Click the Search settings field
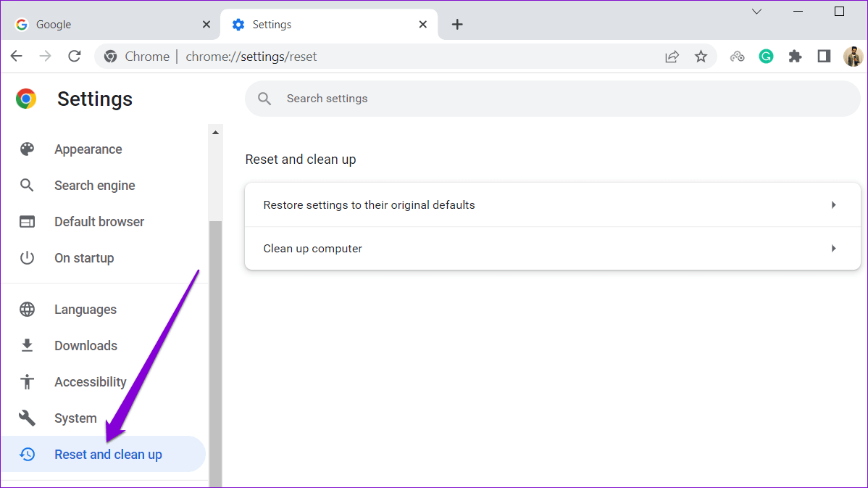This screenshot has width=868, height=488. tap(553, 99)
